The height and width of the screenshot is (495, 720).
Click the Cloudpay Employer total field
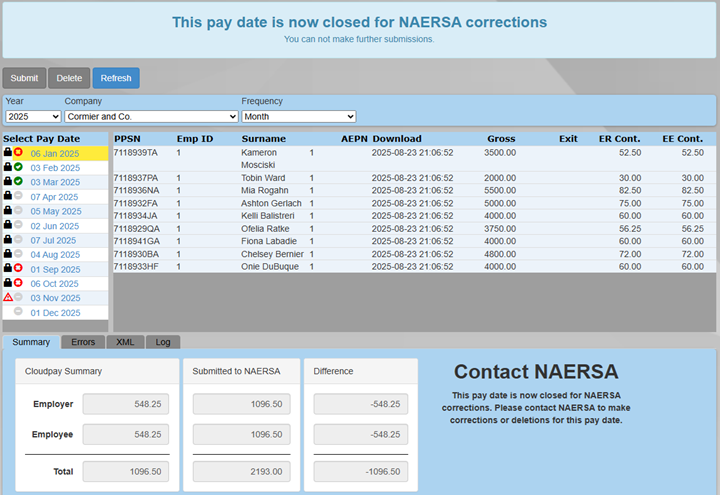pos(126,403)
